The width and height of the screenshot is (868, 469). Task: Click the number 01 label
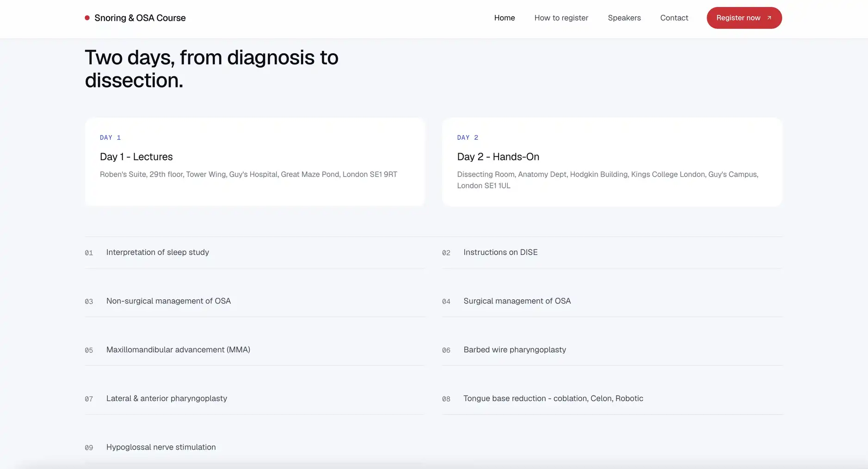(x=89, y=253)
